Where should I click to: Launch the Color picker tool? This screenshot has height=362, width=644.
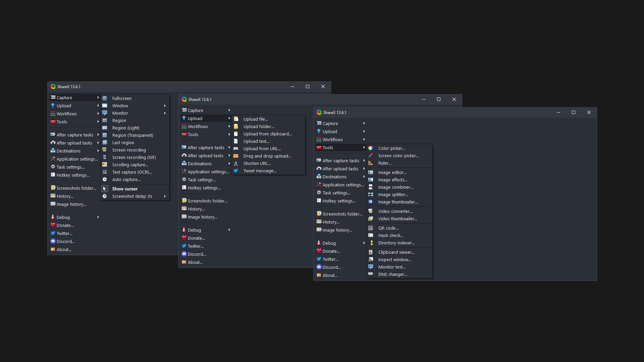point(391,148)
